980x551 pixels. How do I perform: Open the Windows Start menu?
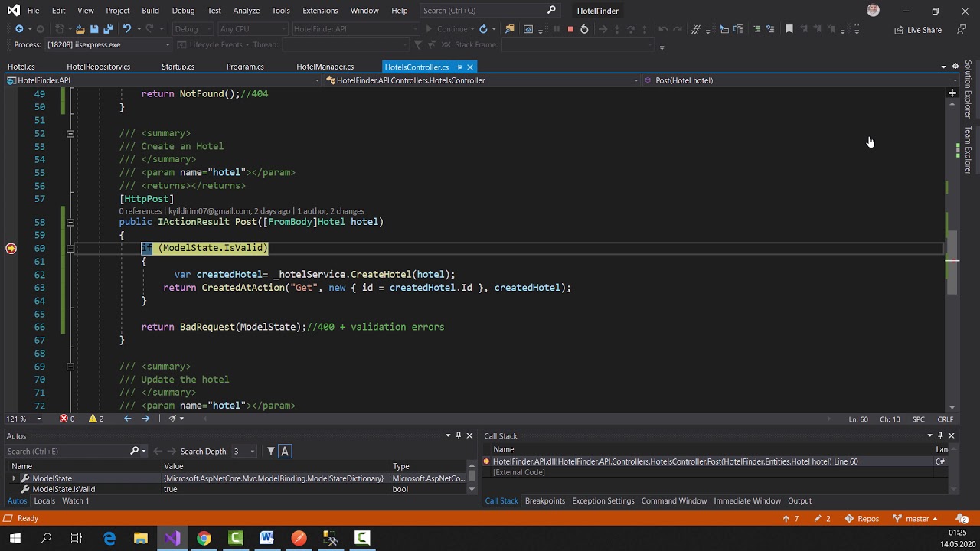(15, 539)
